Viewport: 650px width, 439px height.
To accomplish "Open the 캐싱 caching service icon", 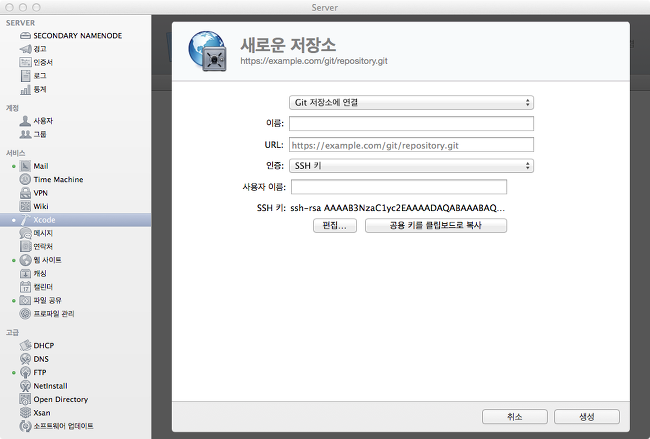I will [x=25, y=274].
